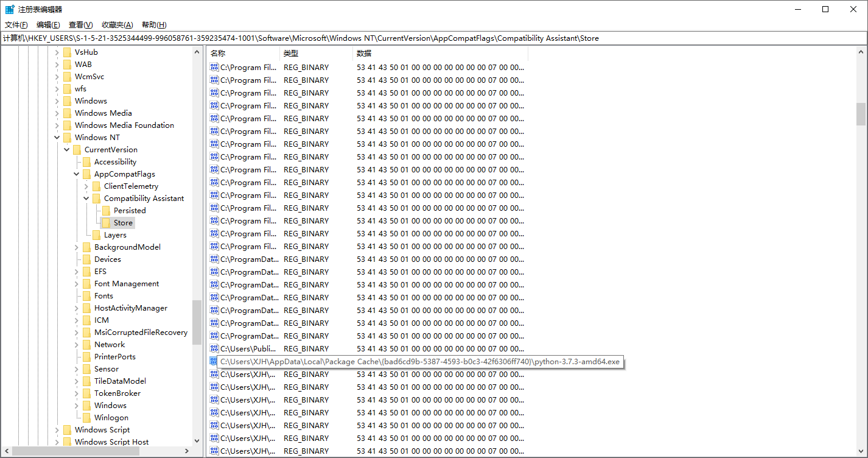The height and width of the screenshot is (458, 868).
Task: Expand the Windows Script tree node
Action: tap(57, 430)
